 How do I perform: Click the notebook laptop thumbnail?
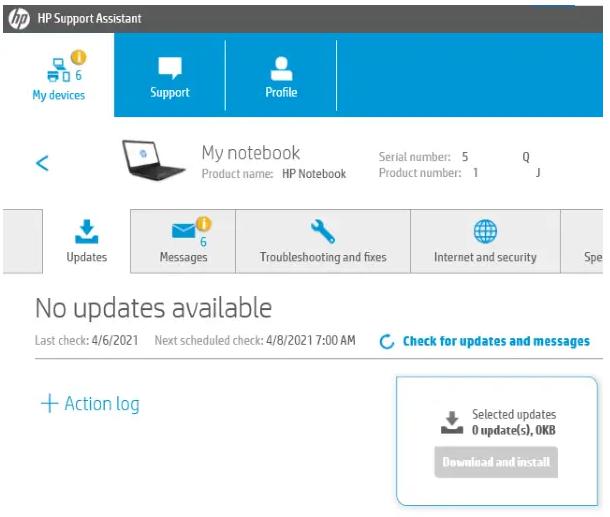(153, 160)
